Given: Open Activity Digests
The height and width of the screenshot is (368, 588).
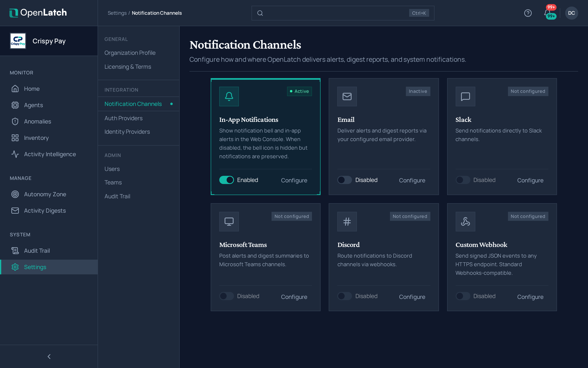Looking at the screenshot, I should tap(49, 211).
